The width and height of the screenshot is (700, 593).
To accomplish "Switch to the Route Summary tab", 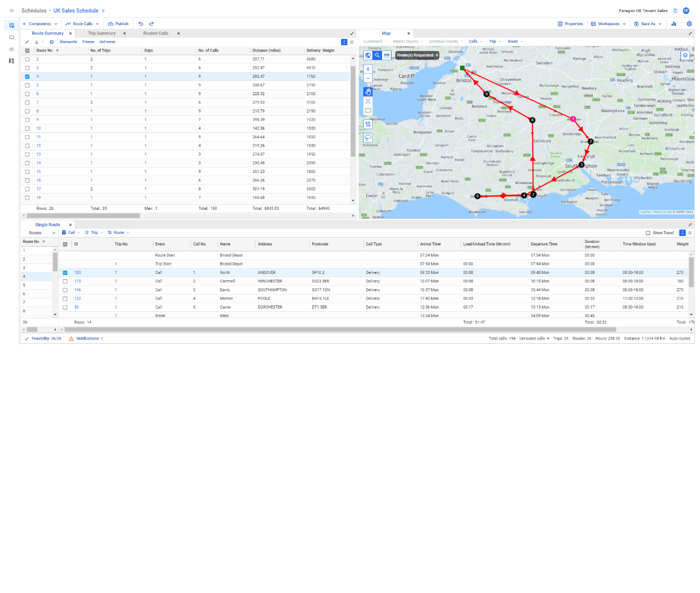I will tap(48, 33).
